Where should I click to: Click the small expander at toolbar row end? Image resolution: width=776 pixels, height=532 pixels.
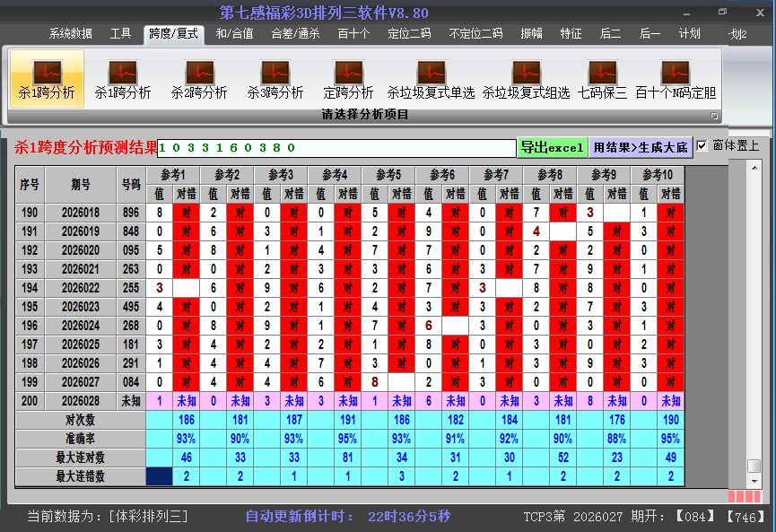714,115
